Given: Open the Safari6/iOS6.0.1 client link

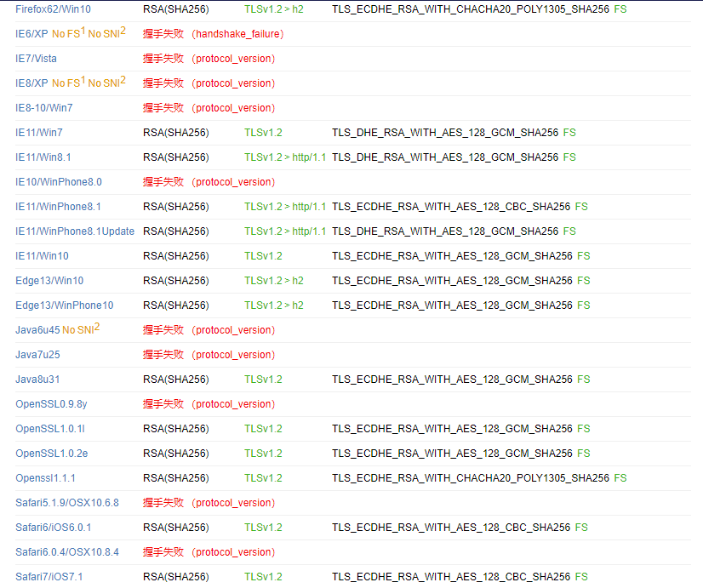Looking at the screenshot, I should tap(54, 527).
